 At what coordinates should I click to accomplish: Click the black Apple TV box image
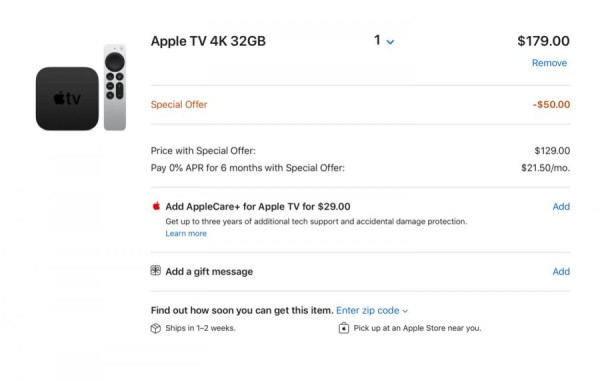(67, 99)
